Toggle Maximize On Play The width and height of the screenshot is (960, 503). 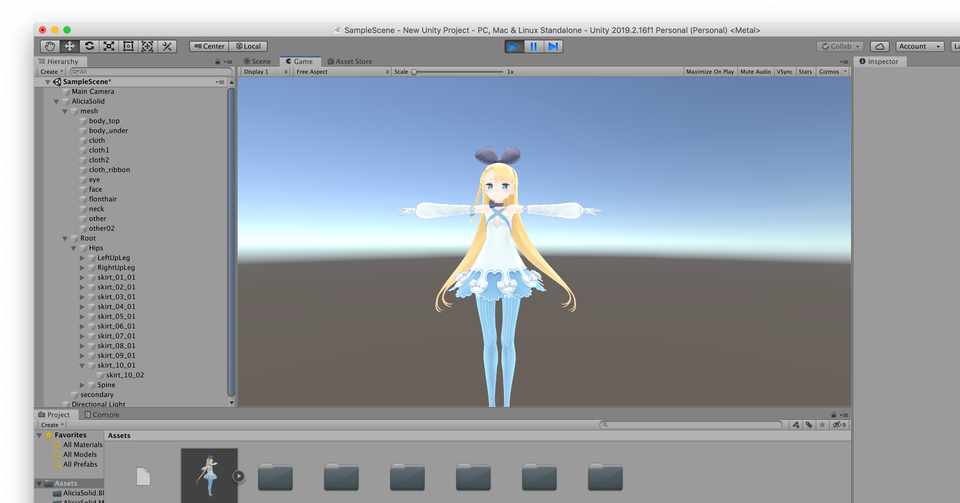710,72
